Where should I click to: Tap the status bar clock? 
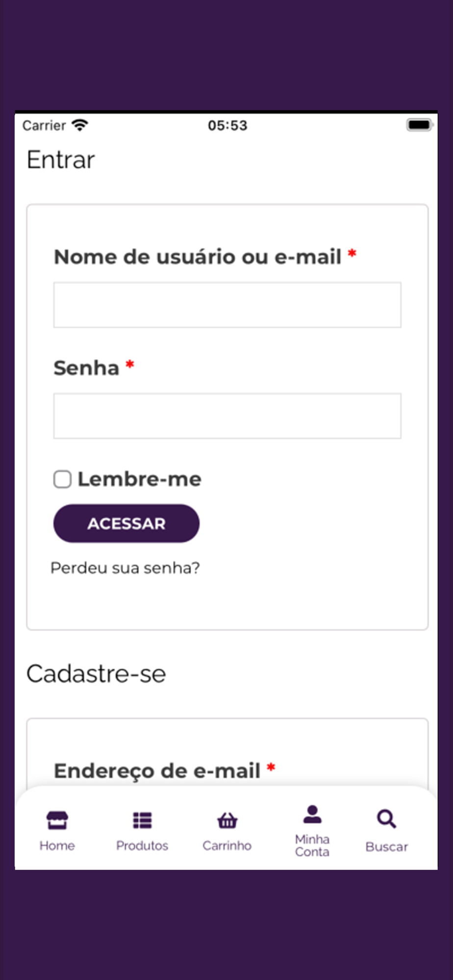click(x=227, y=125)
